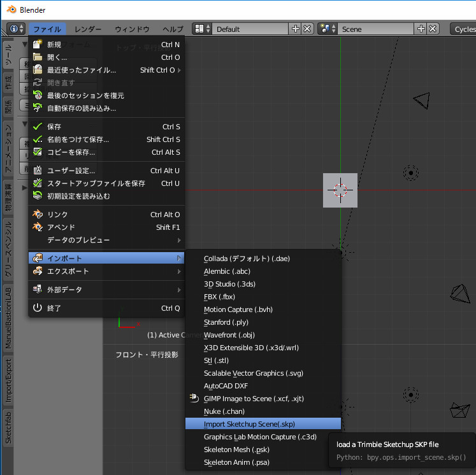Switch to the Import/Export tab
The width and height of the screenshot is (476, 475).
pos(8,380)
